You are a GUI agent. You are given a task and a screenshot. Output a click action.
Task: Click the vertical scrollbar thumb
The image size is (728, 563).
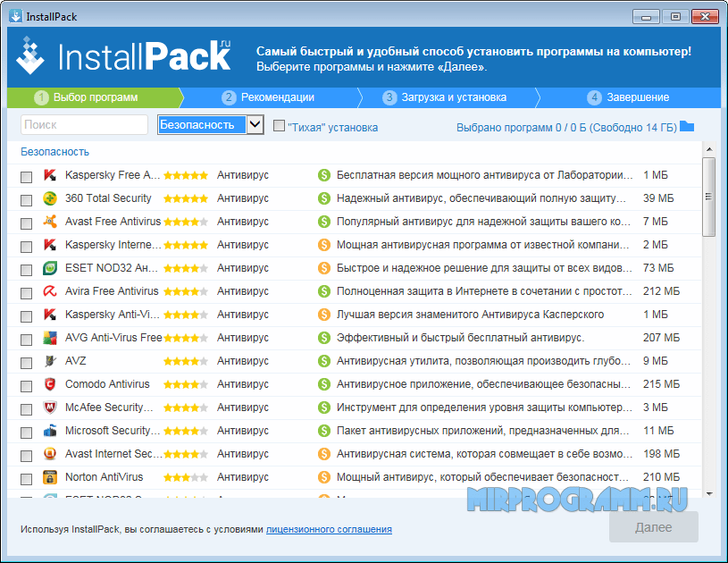[x=709, y=197]
